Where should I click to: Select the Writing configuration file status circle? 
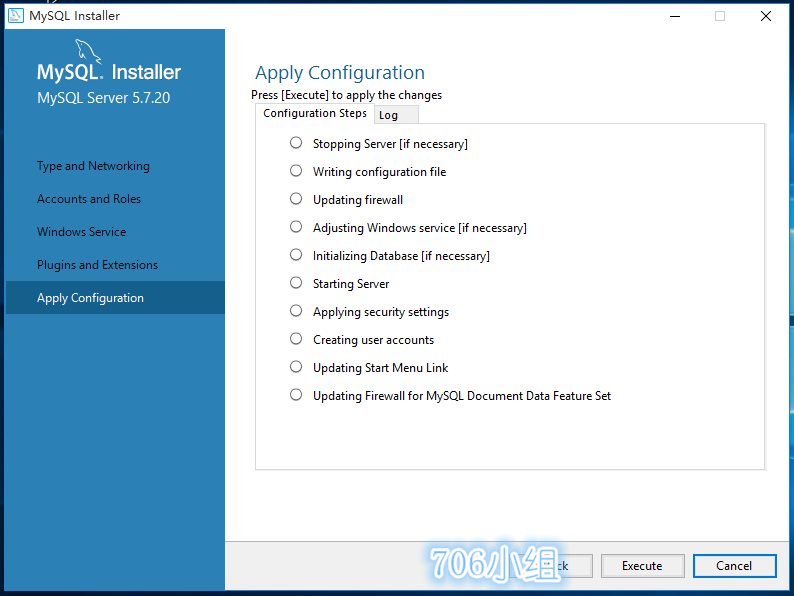coord(296,171)
